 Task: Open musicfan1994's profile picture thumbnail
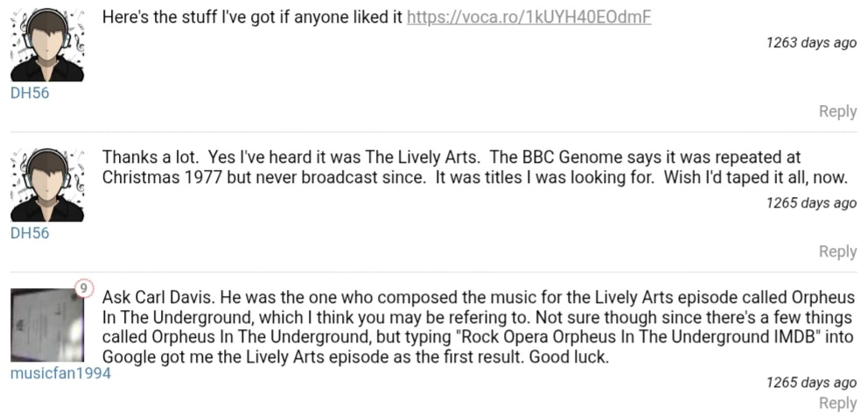pos(47,322)
